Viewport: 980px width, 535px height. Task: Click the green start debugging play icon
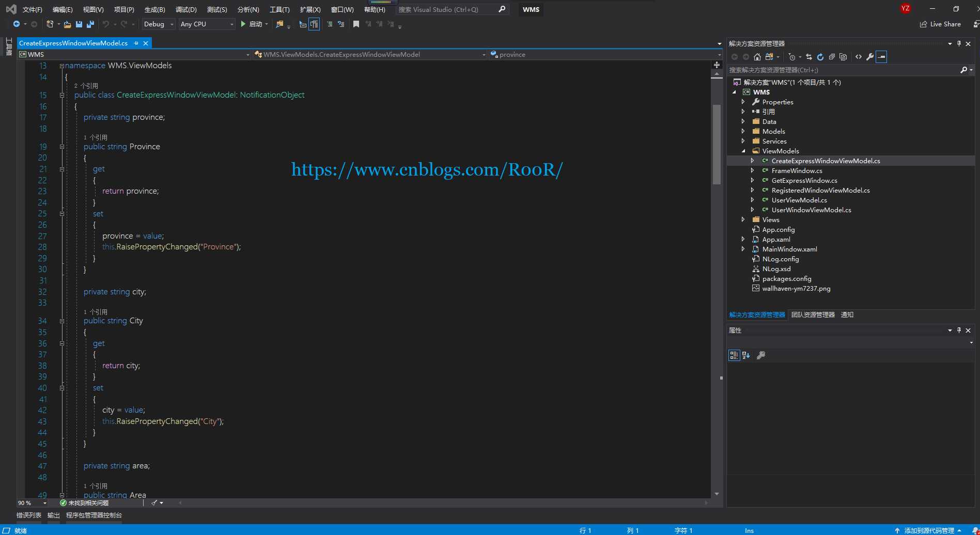click(x=243, y=24)
